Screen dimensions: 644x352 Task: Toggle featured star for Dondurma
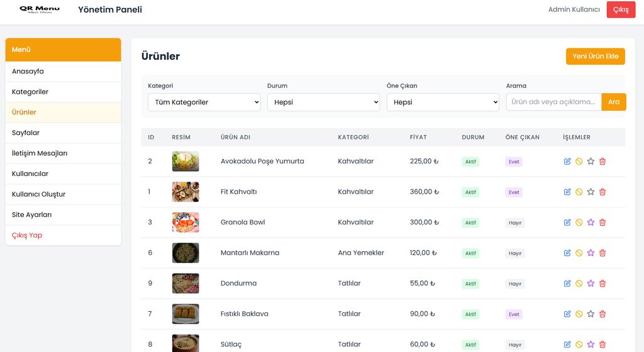click(x=591, y=283)
